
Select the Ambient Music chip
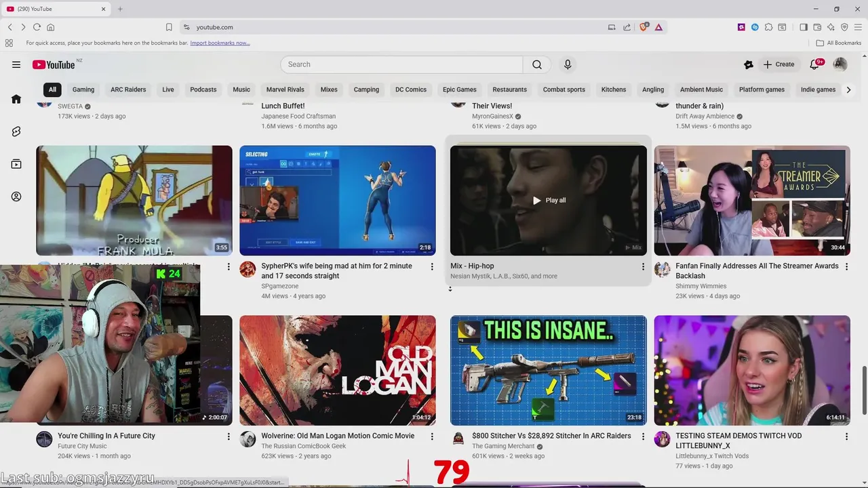[x=701, y=89]
